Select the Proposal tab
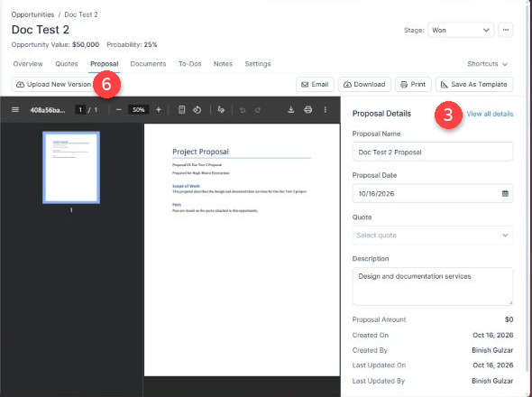The image size is (532, 397). pyautogui.click(x=105, y=64)
